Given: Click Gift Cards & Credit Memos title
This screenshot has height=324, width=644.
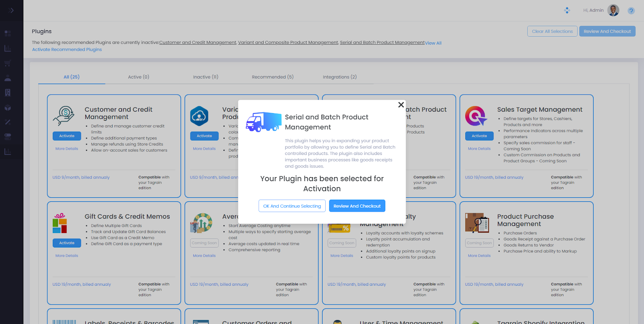Looking at the screenshot, I should (127, 217).
